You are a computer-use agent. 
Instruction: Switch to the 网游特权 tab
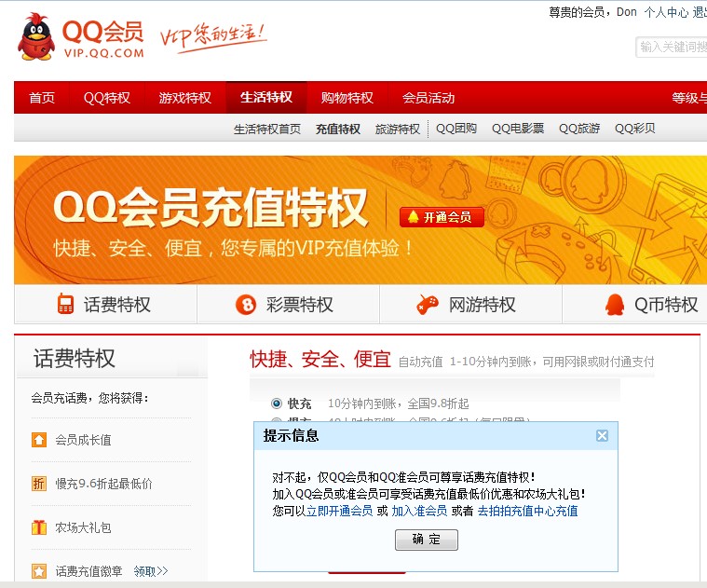tap(470, 304)
